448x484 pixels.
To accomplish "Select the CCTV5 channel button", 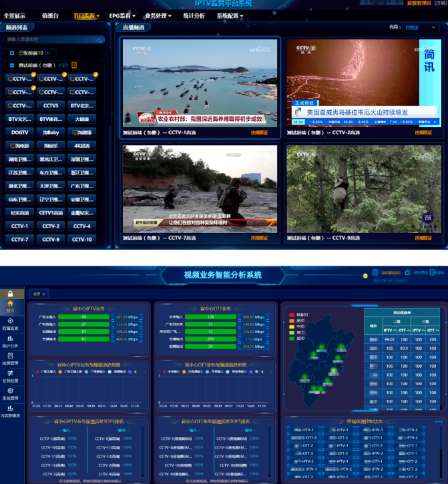I will point(51,105).
